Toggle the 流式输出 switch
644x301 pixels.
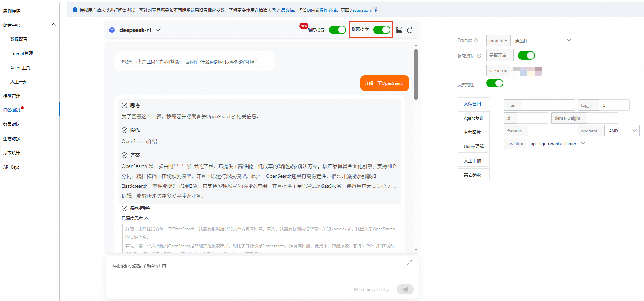pos(495,83)
